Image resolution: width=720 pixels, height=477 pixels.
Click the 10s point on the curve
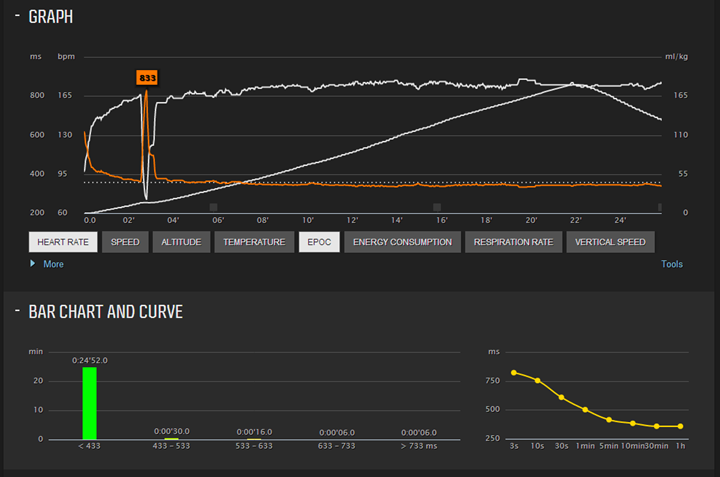[x=538, y=381]
